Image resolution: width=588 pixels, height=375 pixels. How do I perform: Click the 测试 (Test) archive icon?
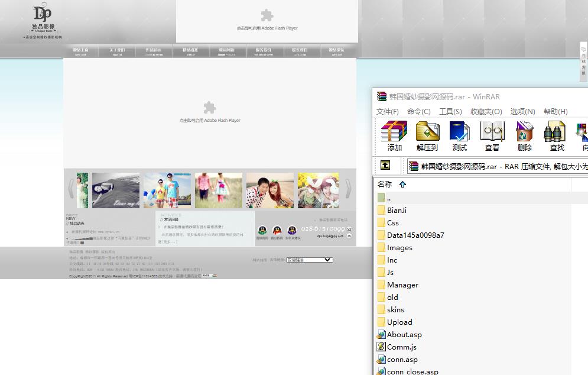[460, 136]
